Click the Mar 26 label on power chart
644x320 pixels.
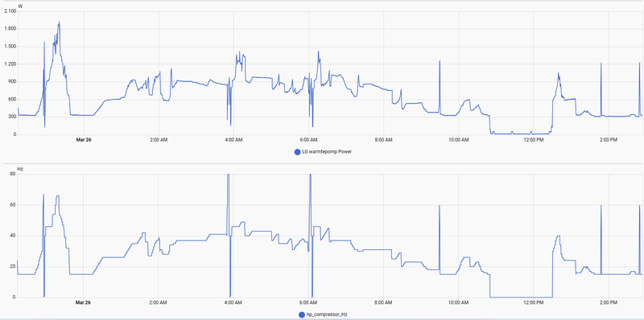point(84,140)
